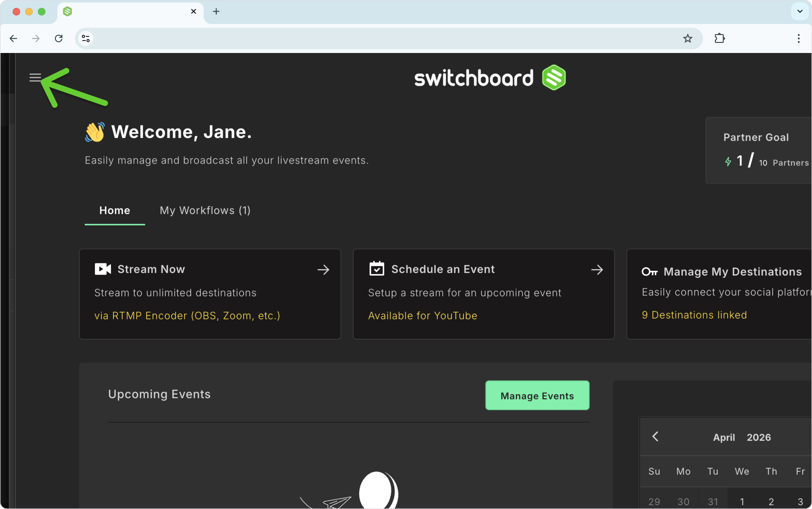The width and height of the screenshot is (812, 509).
Task: Click the Stream Now arrow icon
Action: pyautogui.click(x=323, y=270)
